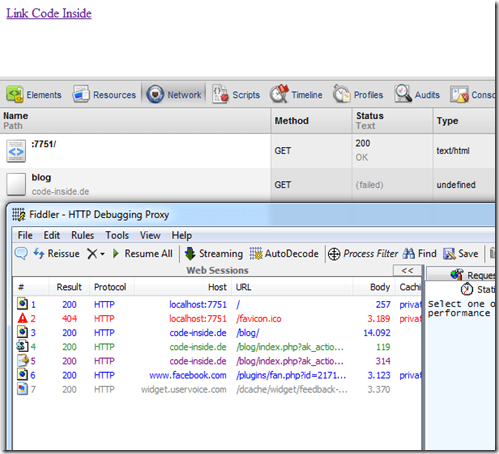This screenshot has height=454, width=499.
Task: Sort sessions by URL column
Action: 292,287
